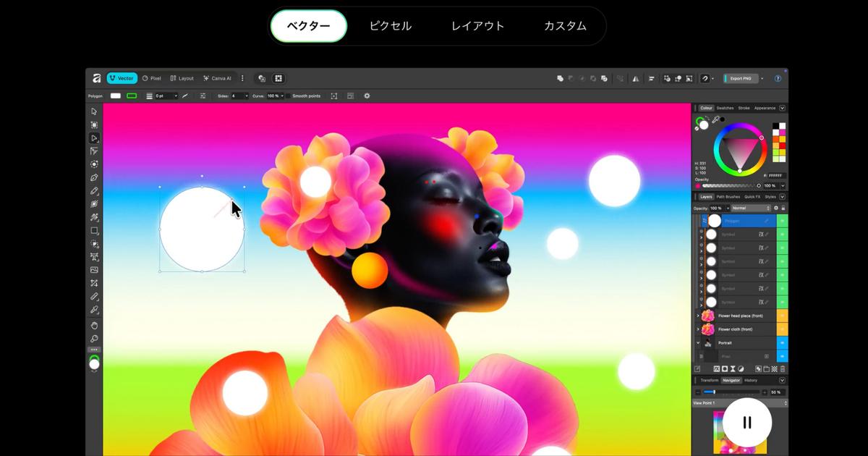The width and height of the screenshot is (868, 456).
Task: Open the Normal blend mode dropdown
Action: (x=739, y=207)
